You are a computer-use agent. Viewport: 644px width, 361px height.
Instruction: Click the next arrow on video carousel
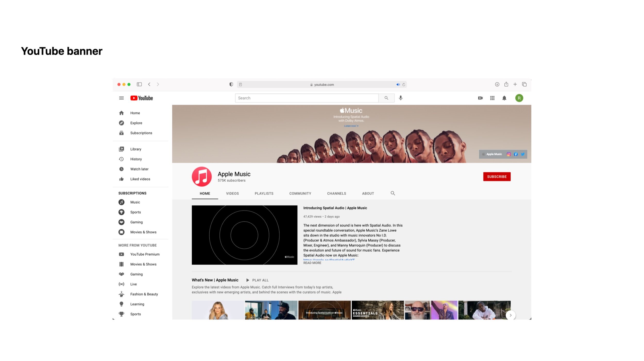pos(510,315)
